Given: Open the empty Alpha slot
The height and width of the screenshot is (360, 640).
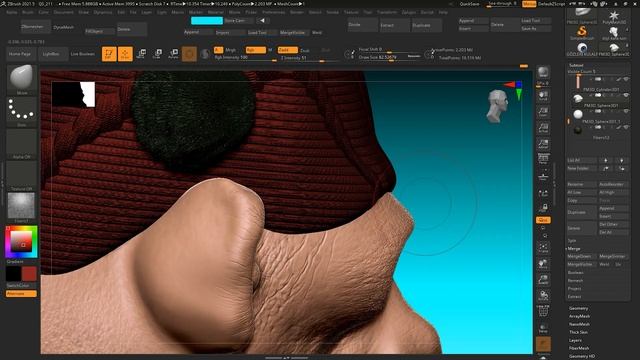Looking at the screenshot, I should pyautogui.click(x=22, y=143).
